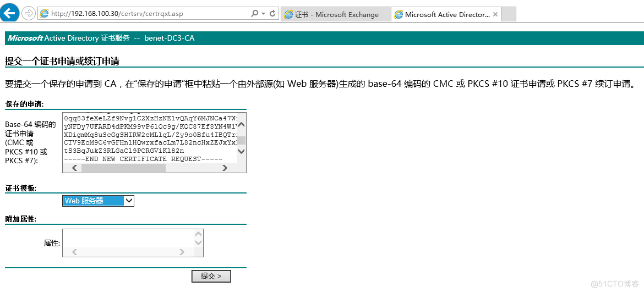Refresh the page with the reload icon
Screen dimensions: 644x293
[272, 14]
